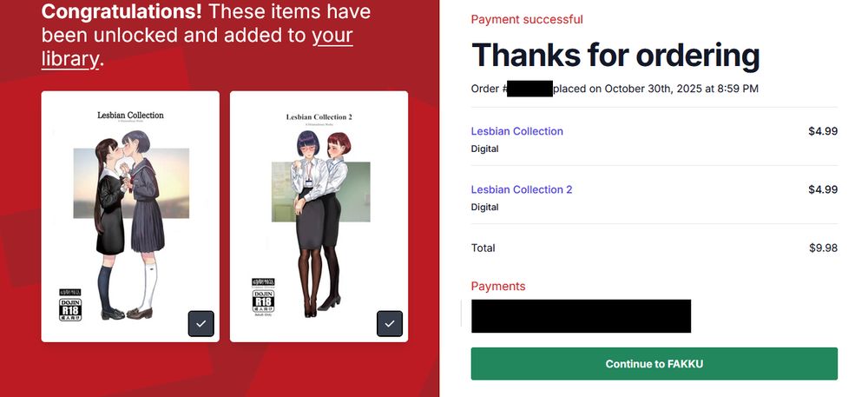Open the "your library" link

[197, 47]
